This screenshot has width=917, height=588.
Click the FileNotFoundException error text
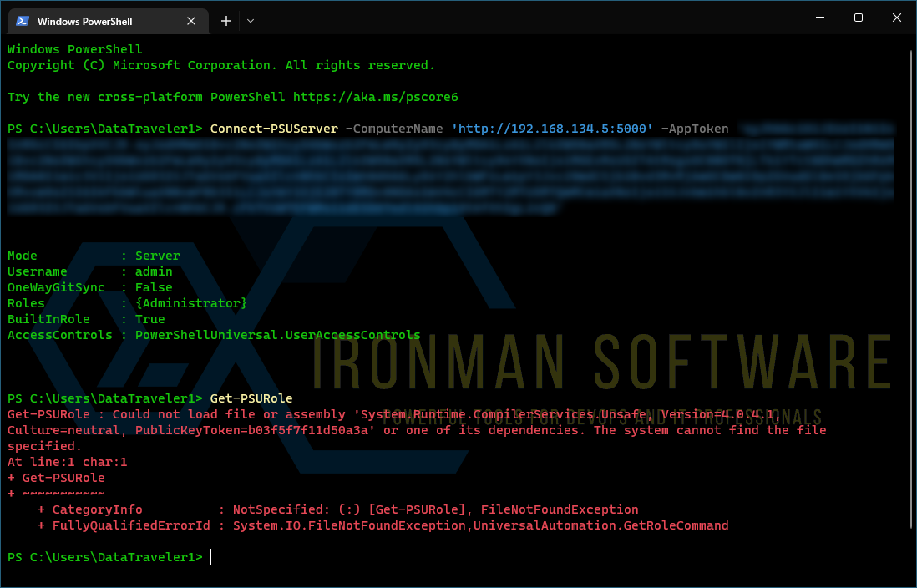click(559, 509)
